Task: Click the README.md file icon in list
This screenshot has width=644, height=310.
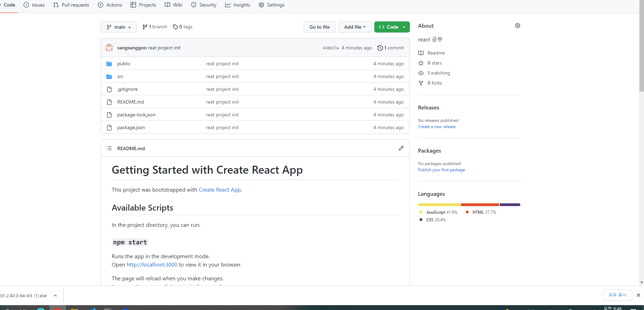Action: 109,102
